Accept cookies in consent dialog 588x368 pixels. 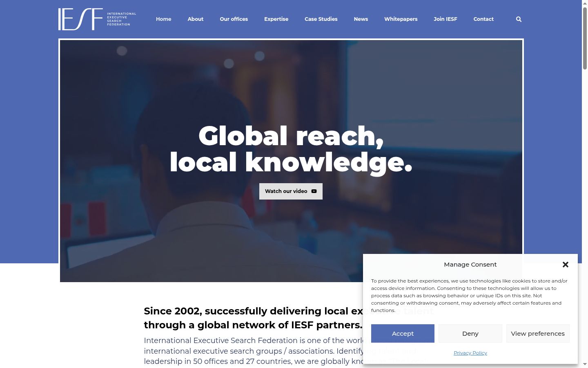point(403,334)
